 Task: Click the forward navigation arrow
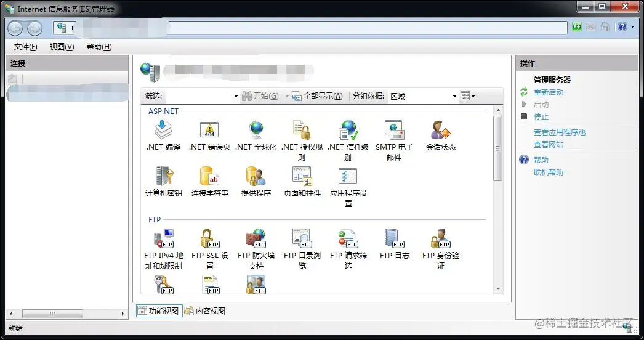(34, 28)
